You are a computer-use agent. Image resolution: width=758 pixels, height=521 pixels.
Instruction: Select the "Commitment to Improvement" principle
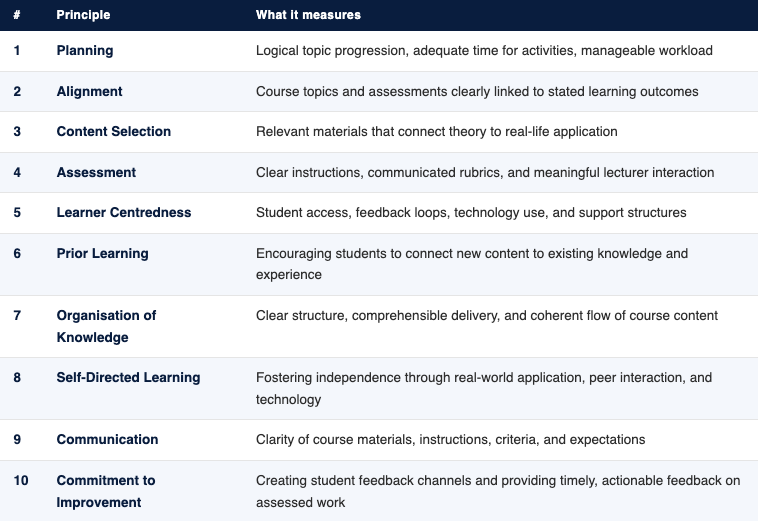tap(106, 491)
